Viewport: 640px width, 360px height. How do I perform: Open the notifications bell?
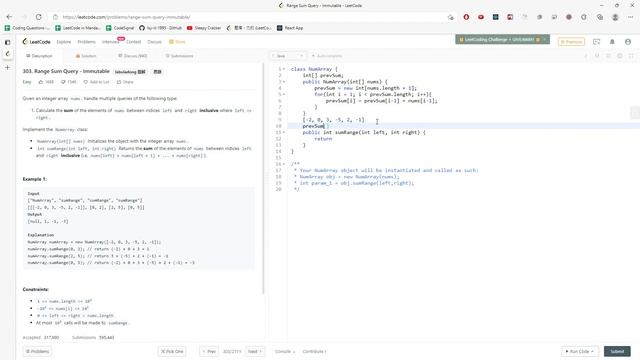point(612,42)
